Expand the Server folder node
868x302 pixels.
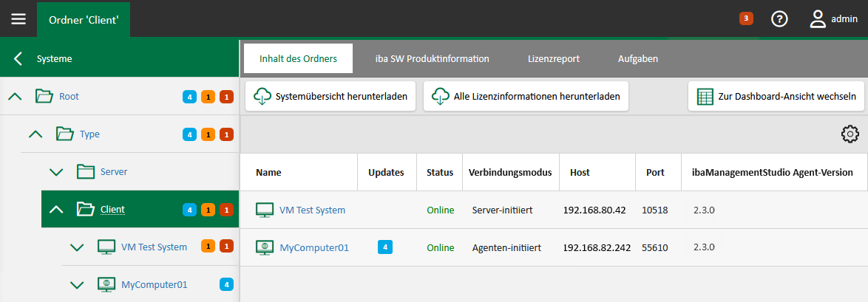56,172
